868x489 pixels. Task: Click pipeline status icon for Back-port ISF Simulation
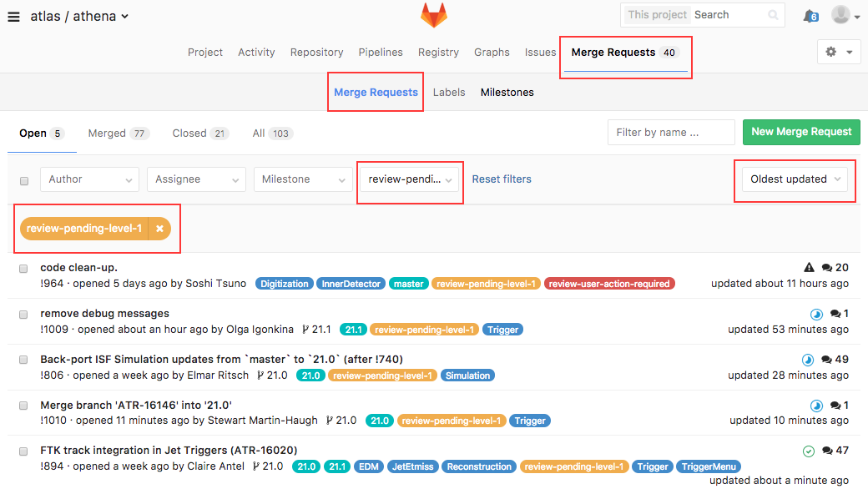click(x=808, y=360)
